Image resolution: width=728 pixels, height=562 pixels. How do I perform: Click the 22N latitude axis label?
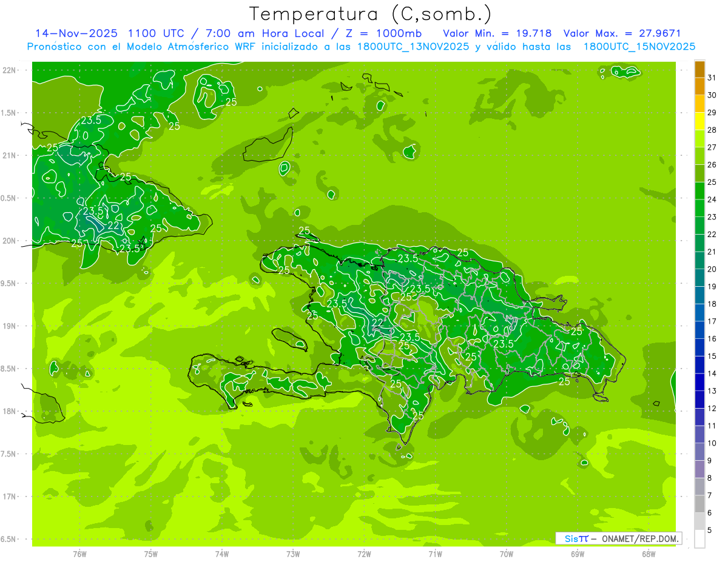coord(10,70)
